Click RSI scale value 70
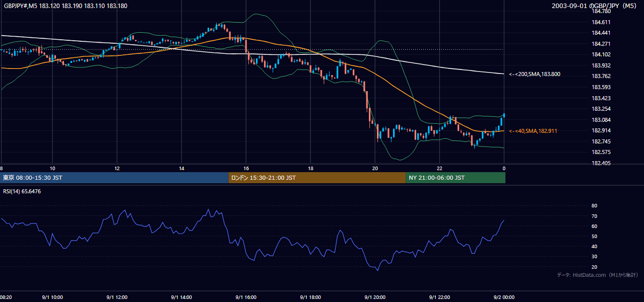 coord(594,216)
